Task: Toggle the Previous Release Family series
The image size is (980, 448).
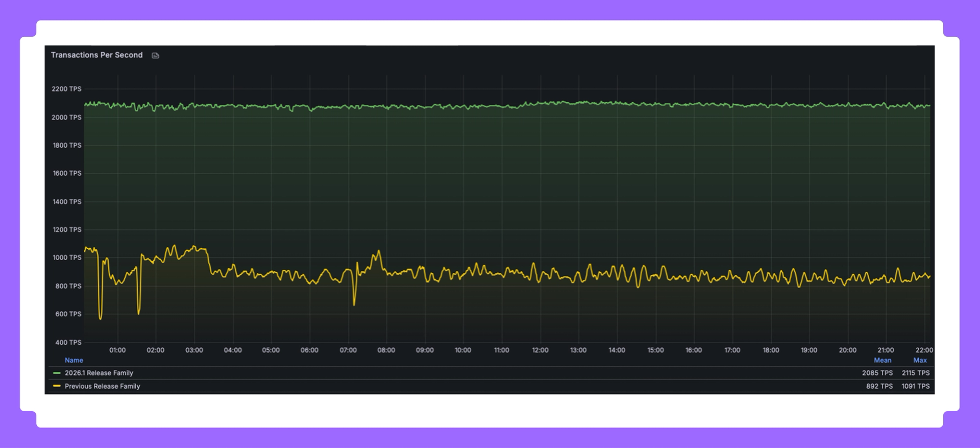Action: click(102, 386)
